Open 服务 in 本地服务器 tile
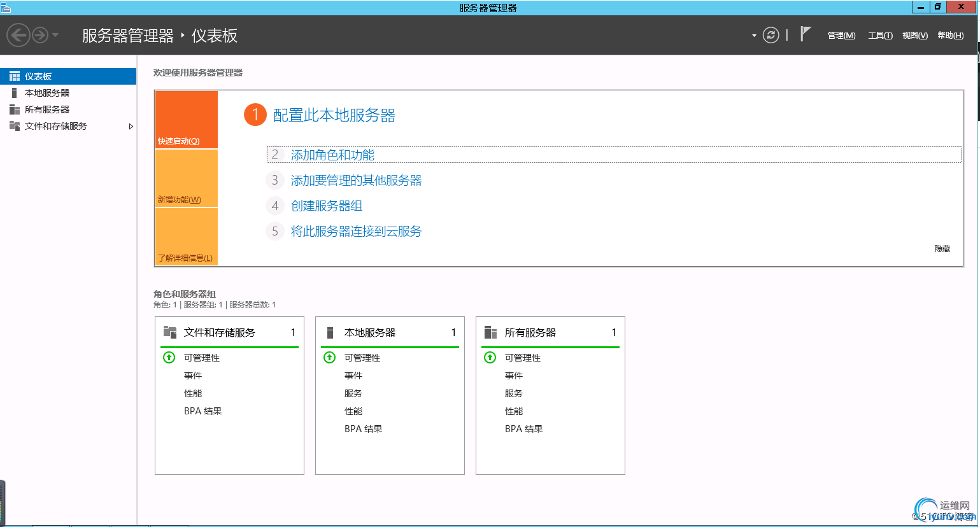This screenshot has width=980, height=527. 353,393
